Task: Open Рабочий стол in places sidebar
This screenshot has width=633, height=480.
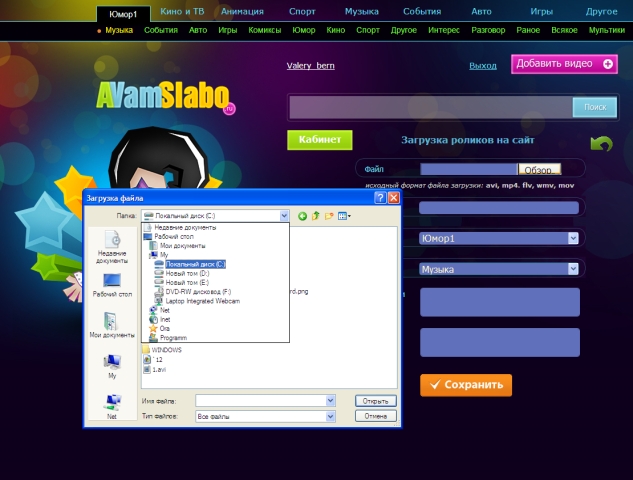Action: point(112,285)
